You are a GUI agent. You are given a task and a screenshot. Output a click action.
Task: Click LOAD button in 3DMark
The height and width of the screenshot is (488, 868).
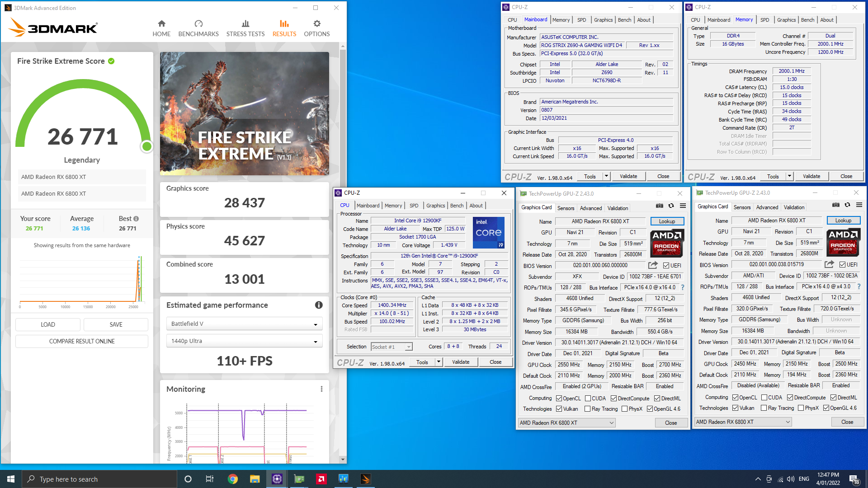(x=48, y=324)
